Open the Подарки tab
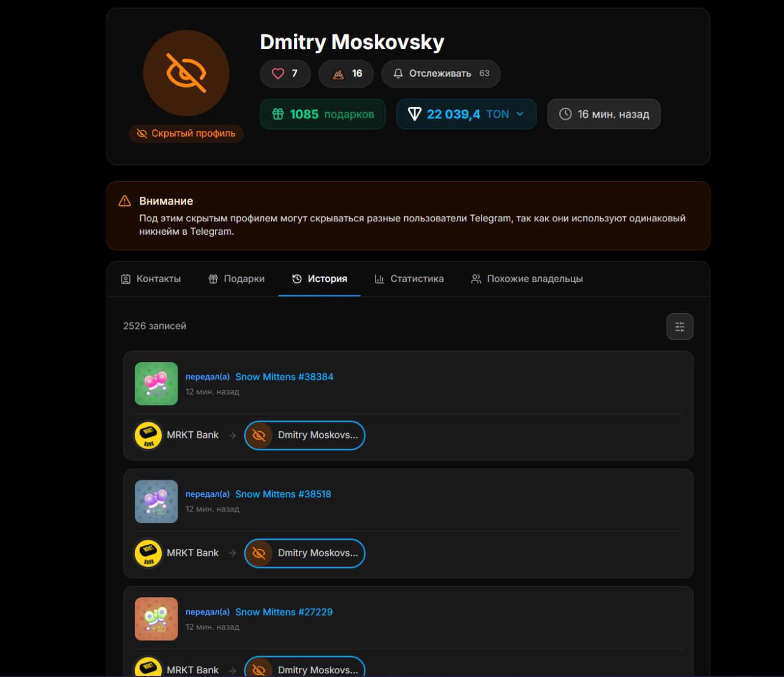 236,279
